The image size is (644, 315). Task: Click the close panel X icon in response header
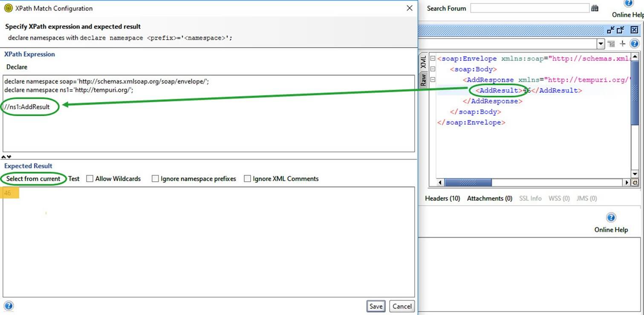point(634,30)
